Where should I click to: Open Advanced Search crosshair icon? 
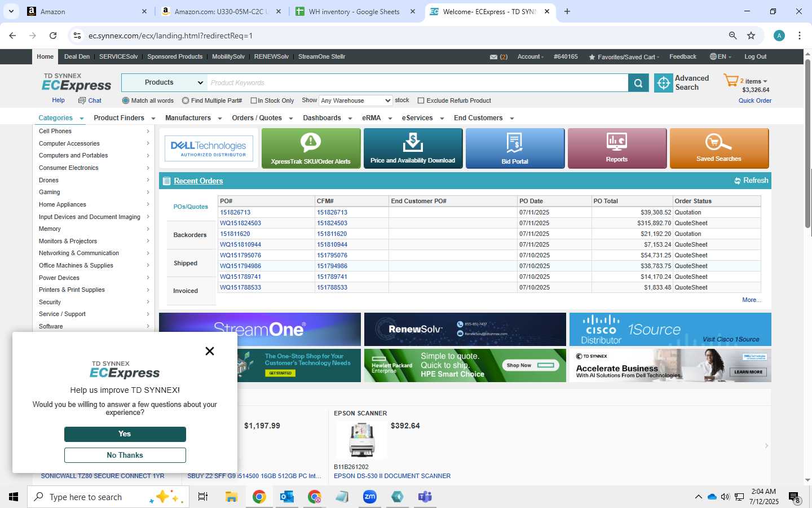click(x=663, y=83)
